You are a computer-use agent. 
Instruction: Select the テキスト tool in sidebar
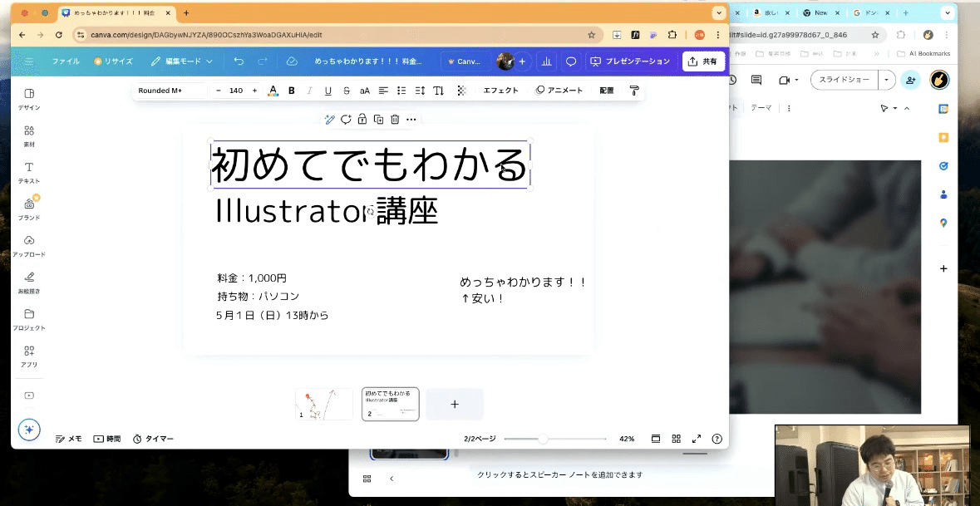[x=29, y=173]
